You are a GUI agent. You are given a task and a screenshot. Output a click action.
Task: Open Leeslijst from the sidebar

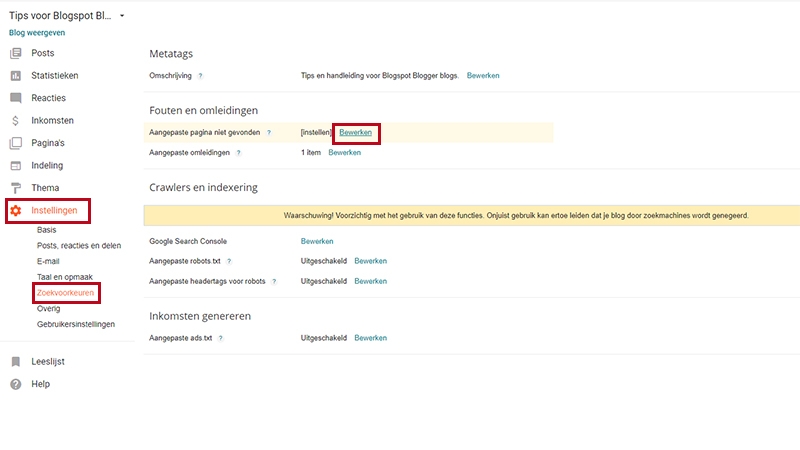(48, 362)
